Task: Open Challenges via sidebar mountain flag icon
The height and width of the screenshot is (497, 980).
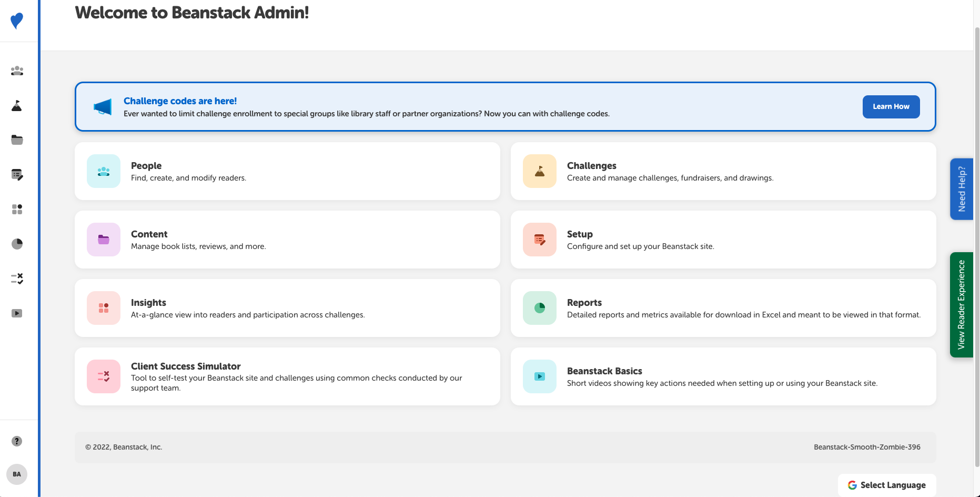Action: click(17, 106)
